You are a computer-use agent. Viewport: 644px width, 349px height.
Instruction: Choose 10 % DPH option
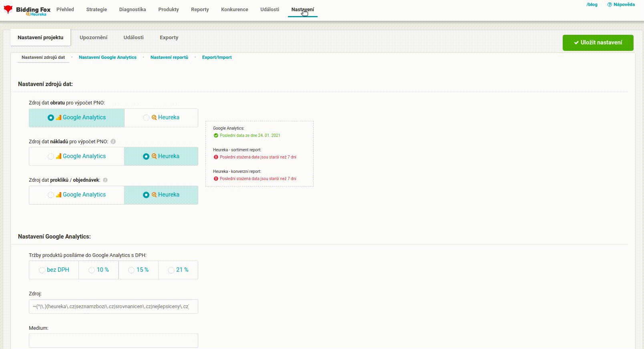[99, 270]
